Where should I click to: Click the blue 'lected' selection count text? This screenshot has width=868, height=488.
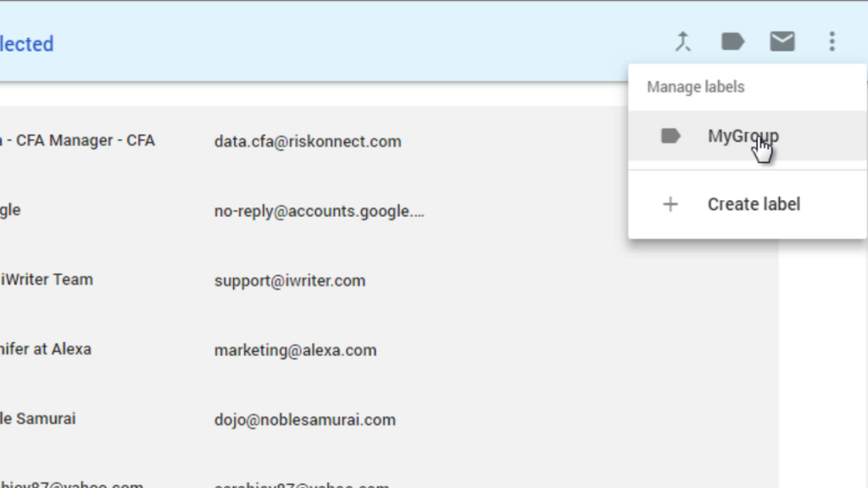[26, 44]
